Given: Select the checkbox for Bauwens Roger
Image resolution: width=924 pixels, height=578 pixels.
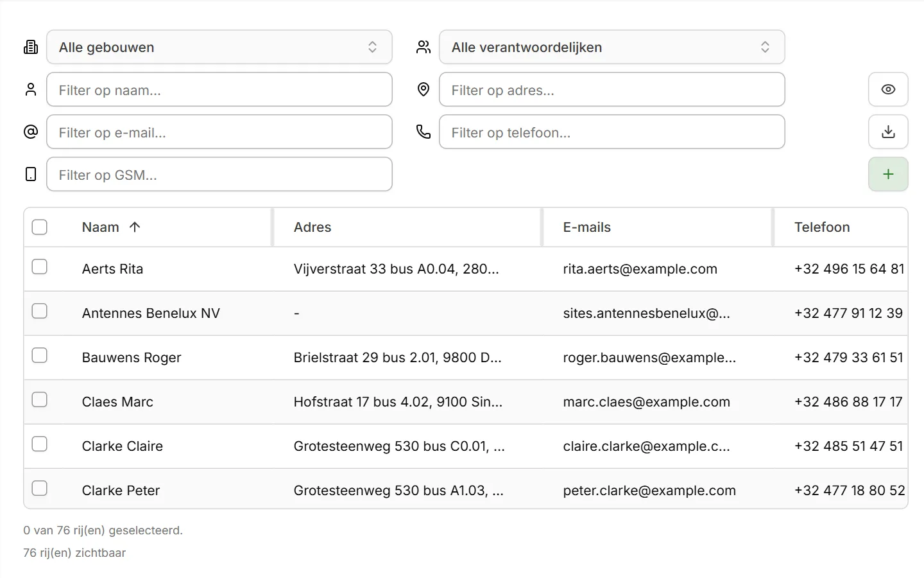Looking at the screenshot, I should [x=40, y=355].
